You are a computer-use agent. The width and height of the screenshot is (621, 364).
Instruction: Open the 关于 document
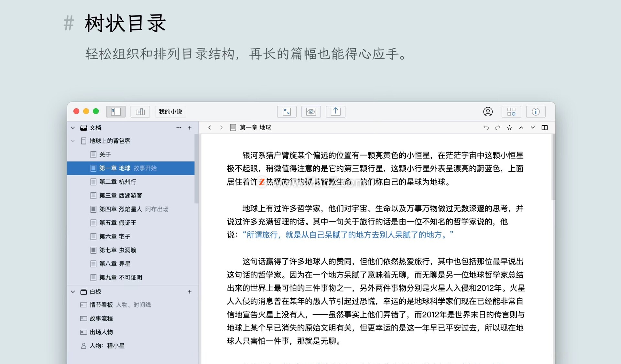click(131, 155)
